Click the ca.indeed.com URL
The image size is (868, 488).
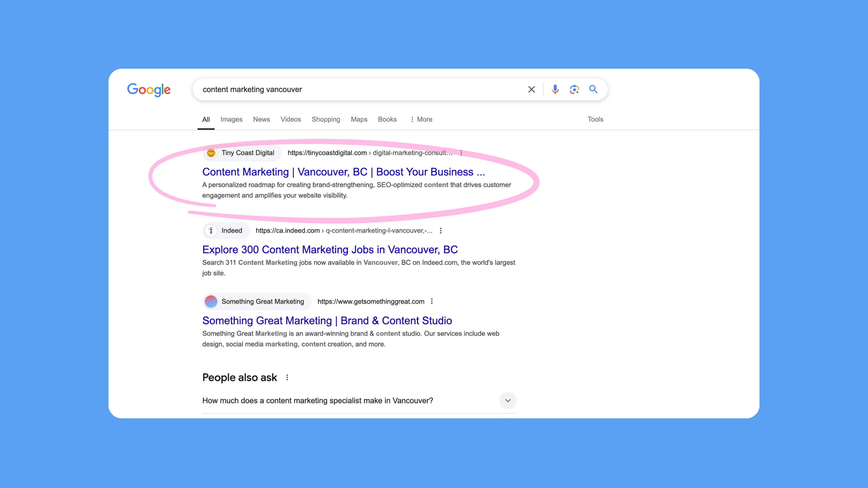pyautogui.click(x=344, y=231)
